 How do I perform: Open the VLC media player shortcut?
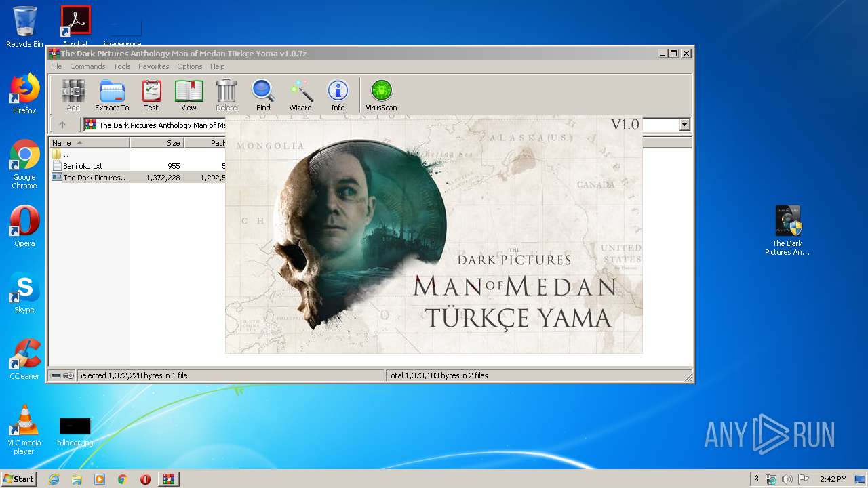[24, 430]
